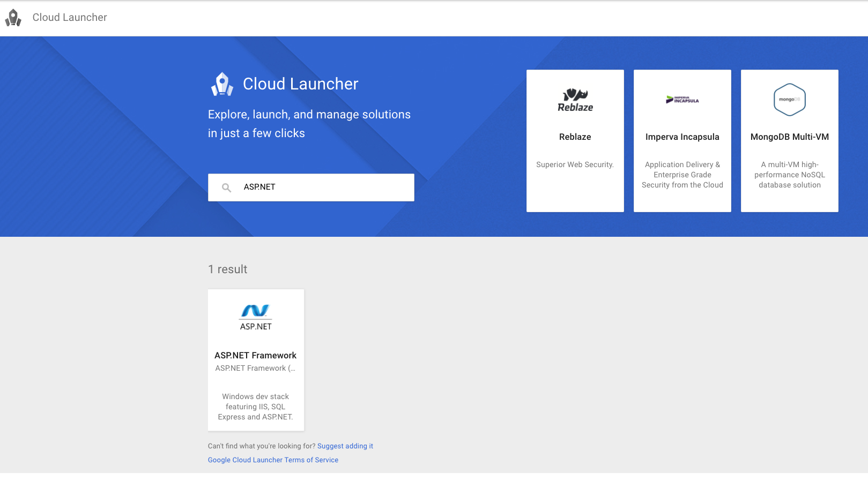
Task: Open Google Cloud Launcher Terms of Service
Action: click(x=273, y=460)
